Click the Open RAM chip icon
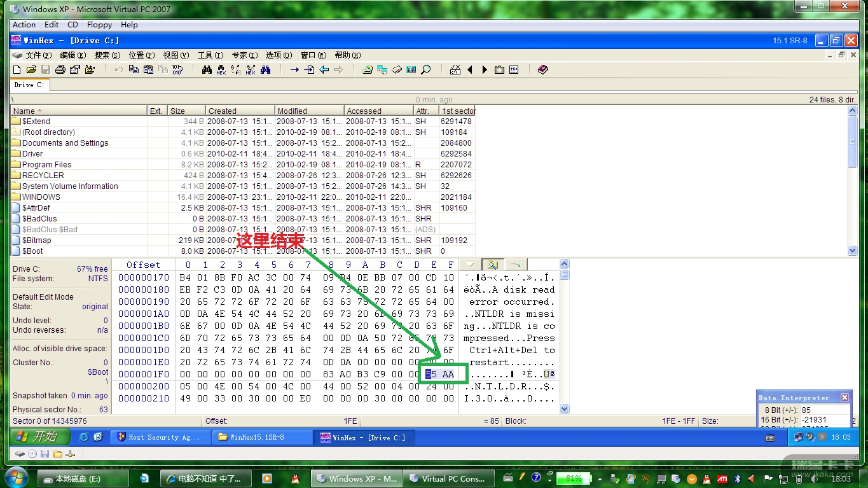The image size is (868, 488). [x=397, y=69]
